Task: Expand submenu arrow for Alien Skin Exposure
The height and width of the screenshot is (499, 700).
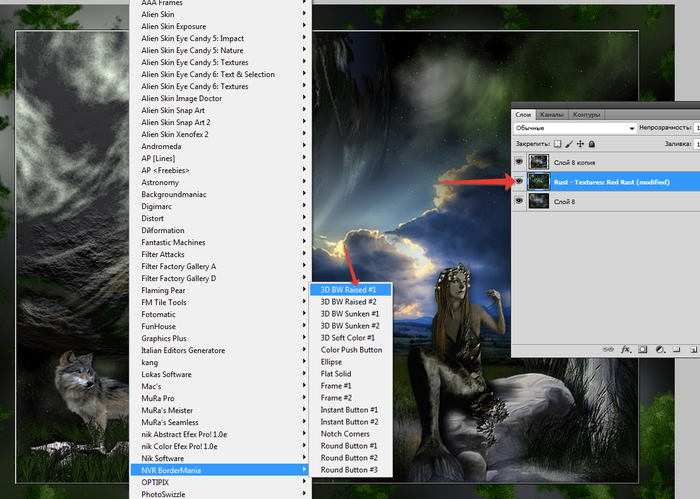Action: pyautogui.click(x=304, y=26)
